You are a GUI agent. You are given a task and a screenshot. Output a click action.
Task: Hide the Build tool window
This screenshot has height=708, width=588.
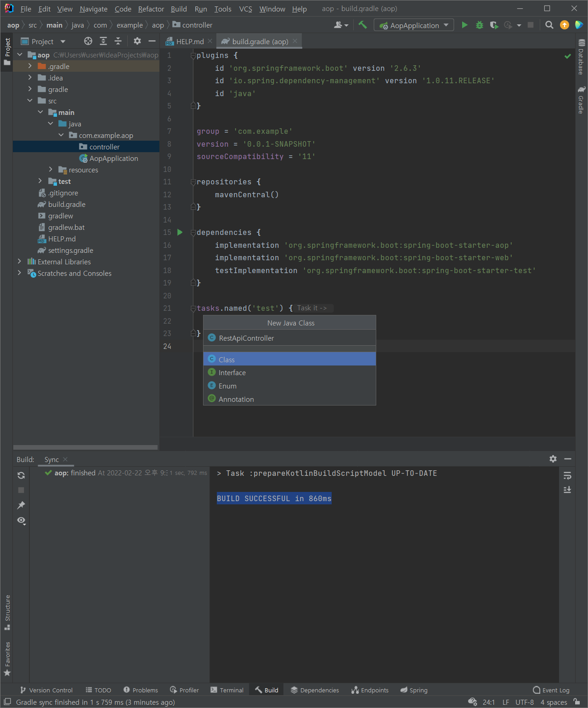click(x=568, y=459)
